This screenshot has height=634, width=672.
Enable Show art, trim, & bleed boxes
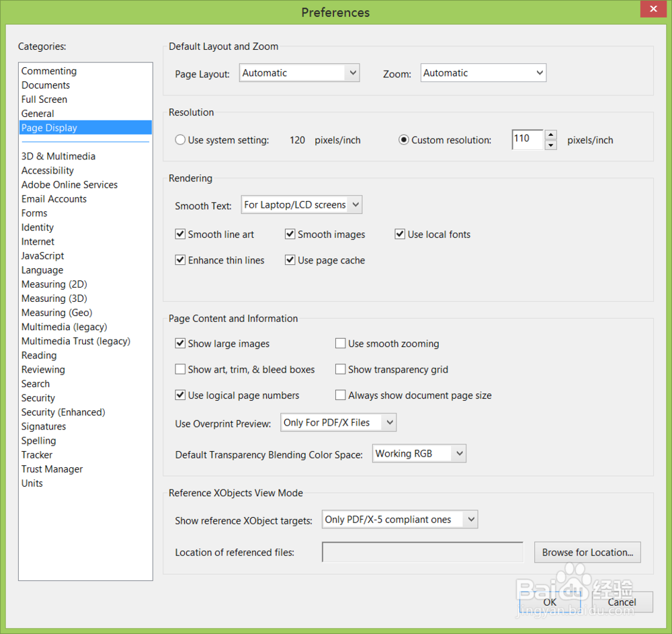pos(180,369)
